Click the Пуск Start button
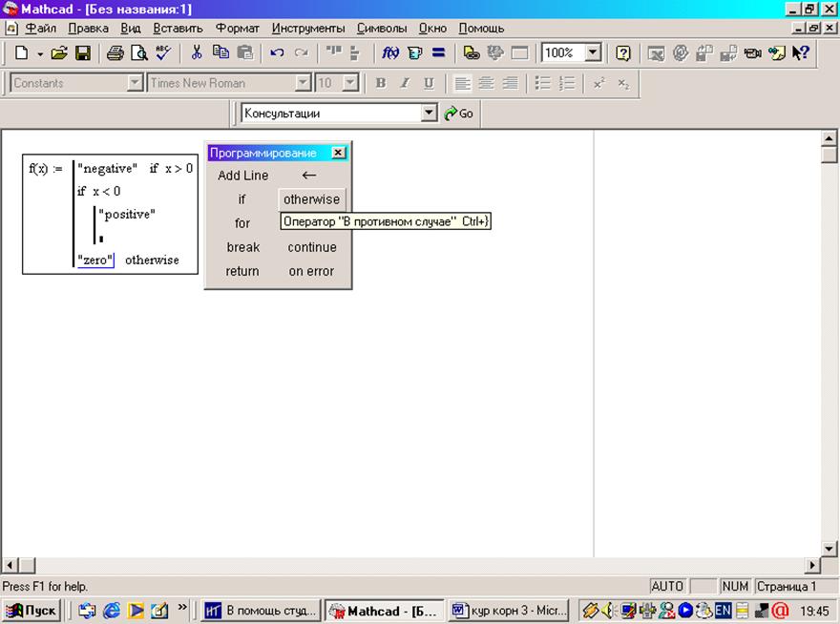This screenshot has height=624, width=840. (x=32, y=611)
